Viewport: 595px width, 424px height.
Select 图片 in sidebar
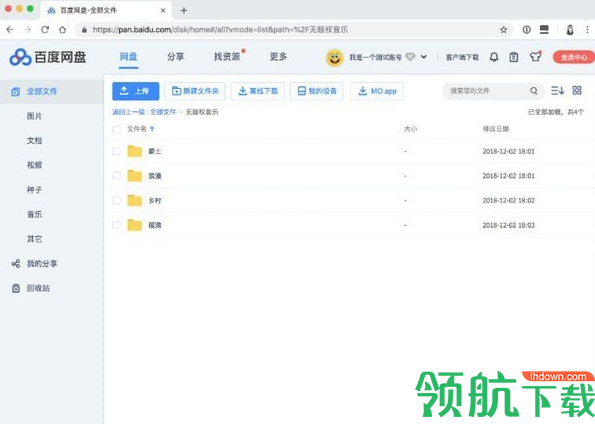coord(34,116)
